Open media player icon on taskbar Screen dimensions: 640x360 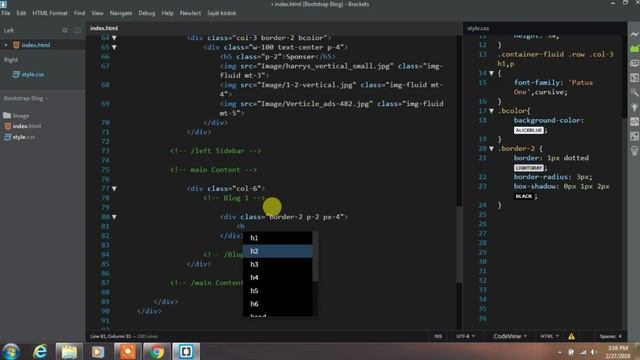(x=98, y=351)
